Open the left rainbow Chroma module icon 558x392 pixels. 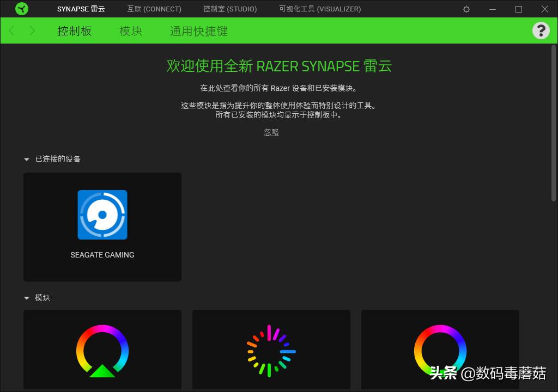pyautogui.click(x=102, y=351)
